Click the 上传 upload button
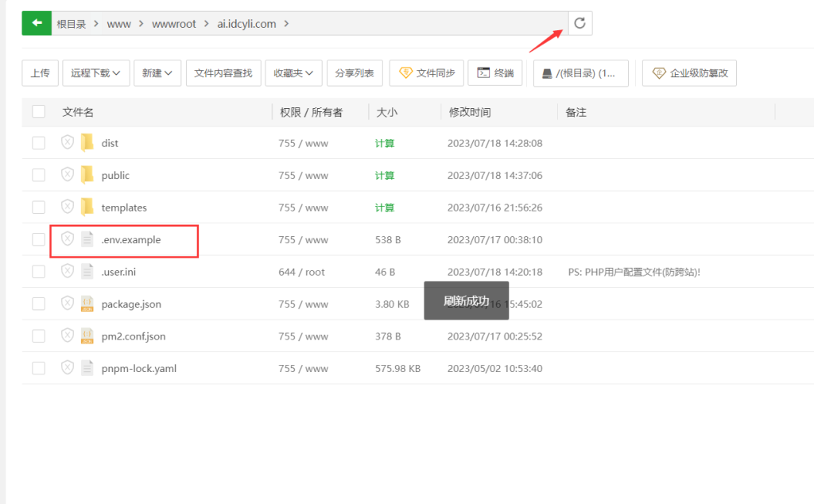The height and width of the screenshot is (504, 814). (x=40, y=73)
